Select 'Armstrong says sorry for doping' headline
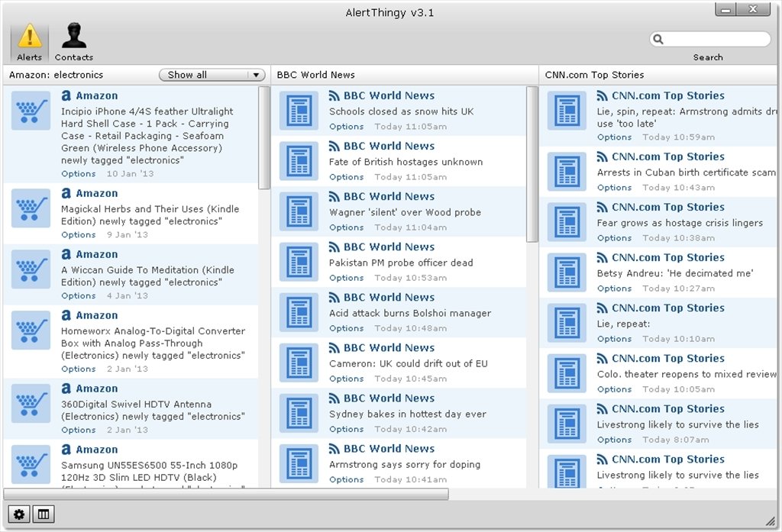The height and width of the screenshot is (532, 782). point(405,464)
